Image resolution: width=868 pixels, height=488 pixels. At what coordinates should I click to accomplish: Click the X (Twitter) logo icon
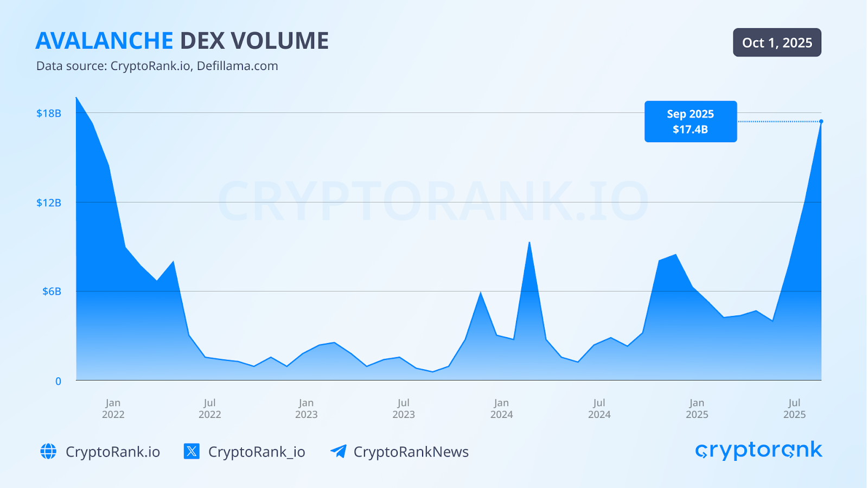tap(192, 452)
